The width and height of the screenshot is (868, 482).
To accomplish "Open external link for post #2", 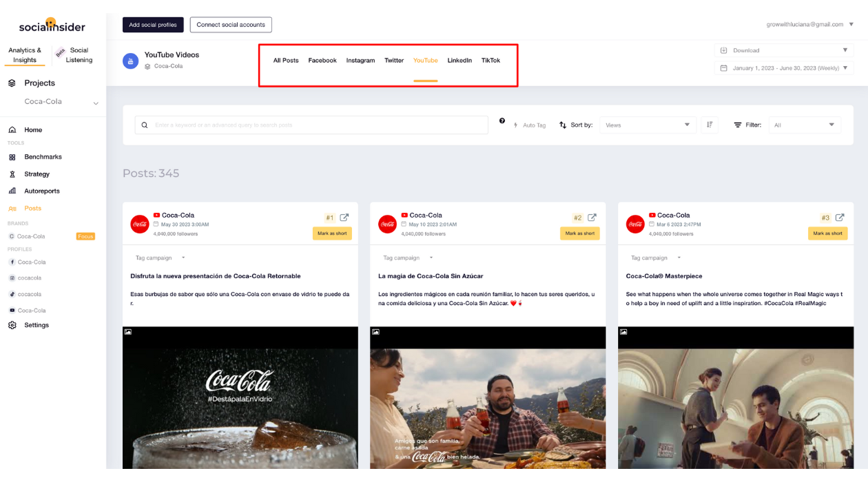I will (592, 218).
